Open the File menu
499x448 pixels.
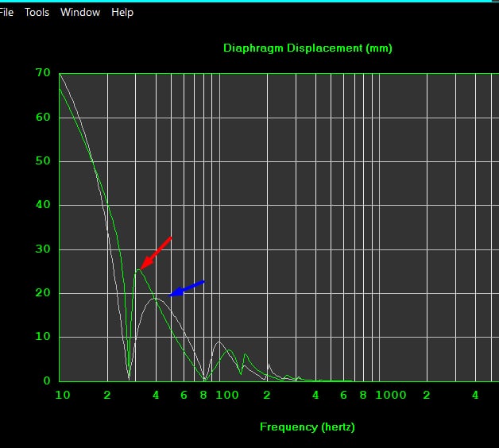point(6,13)
